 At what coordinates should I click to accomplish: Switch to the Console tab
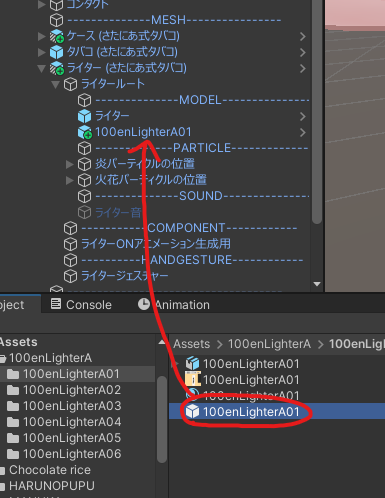click(x=81, y=304)
